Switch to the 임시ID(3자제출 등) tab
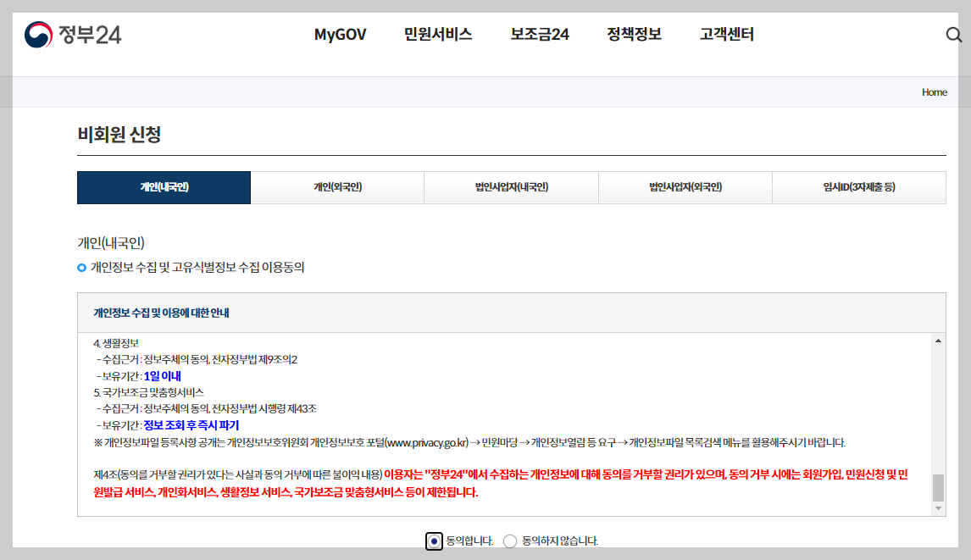This screenshot has width=971, height=560. 858,186
